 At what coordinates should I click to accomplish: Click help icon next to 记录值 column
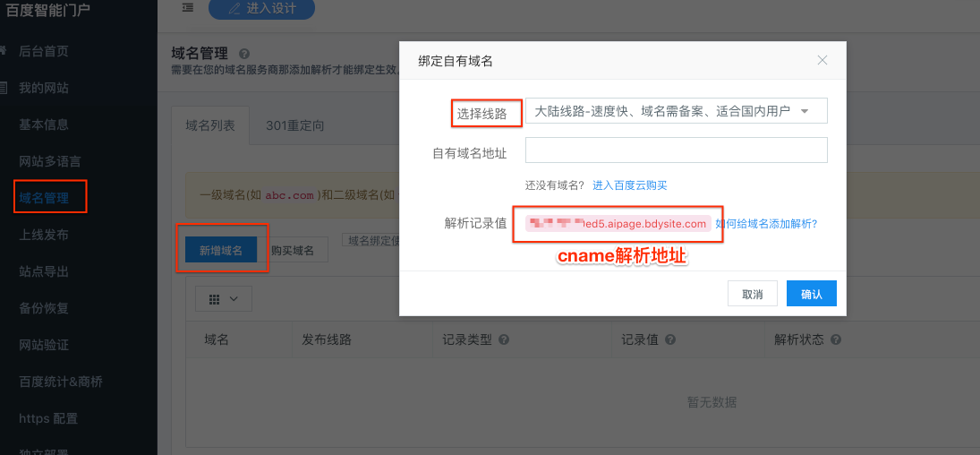coord(669,340)
